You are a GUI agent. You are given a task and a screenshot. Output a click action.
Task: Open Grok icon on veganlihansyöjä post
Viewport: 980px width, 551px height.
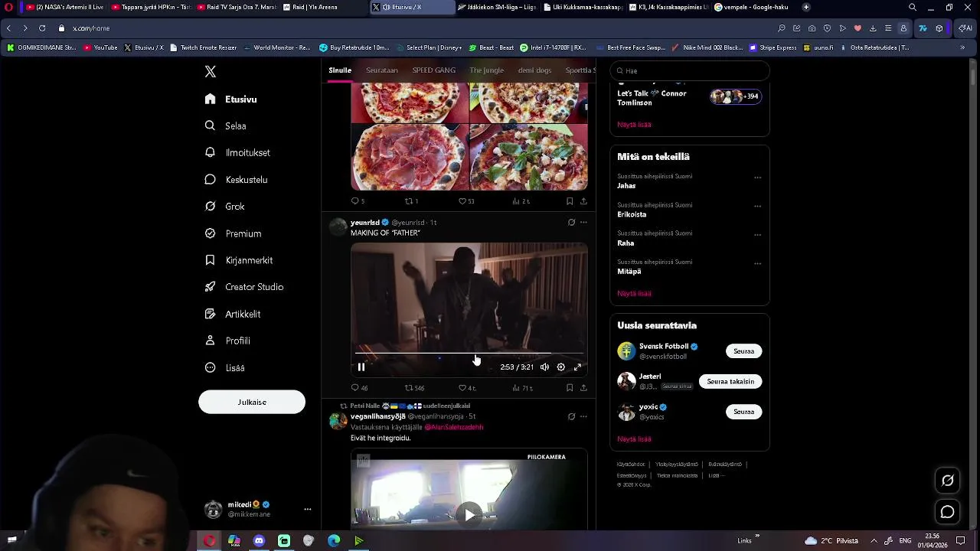571,417
